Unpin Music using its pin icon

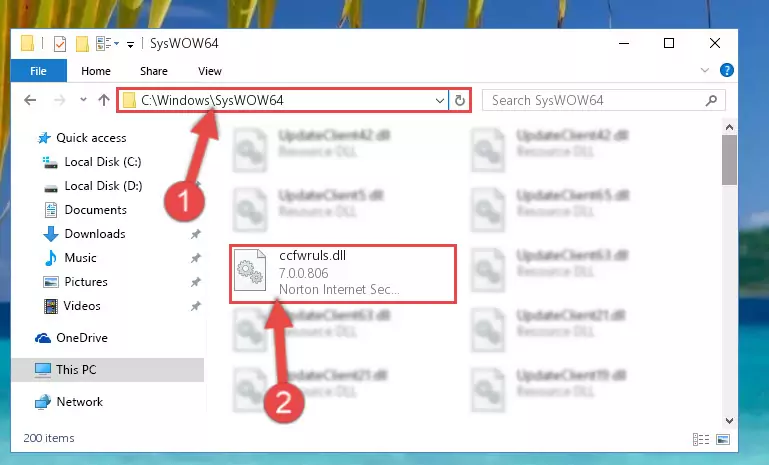196,258
